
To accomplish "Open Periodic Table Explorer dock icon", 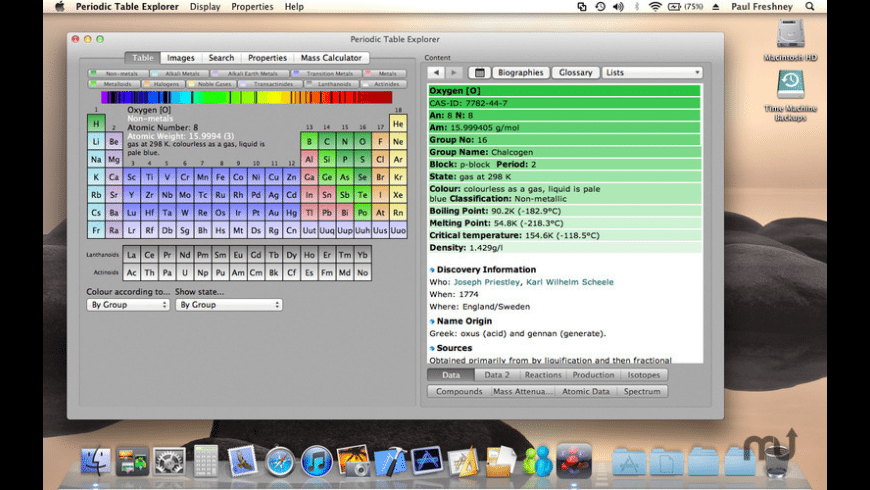I will click(x=574, y=461).
